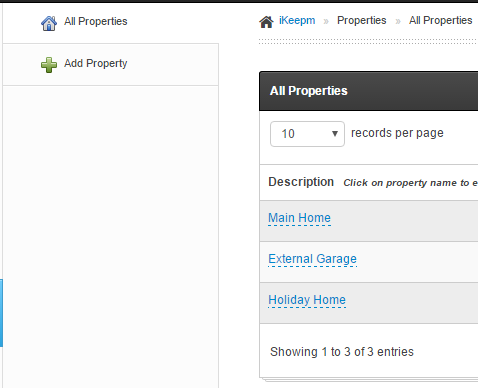
Task: Click the green plus Add Property icon
Action: (x=49, y=65)
